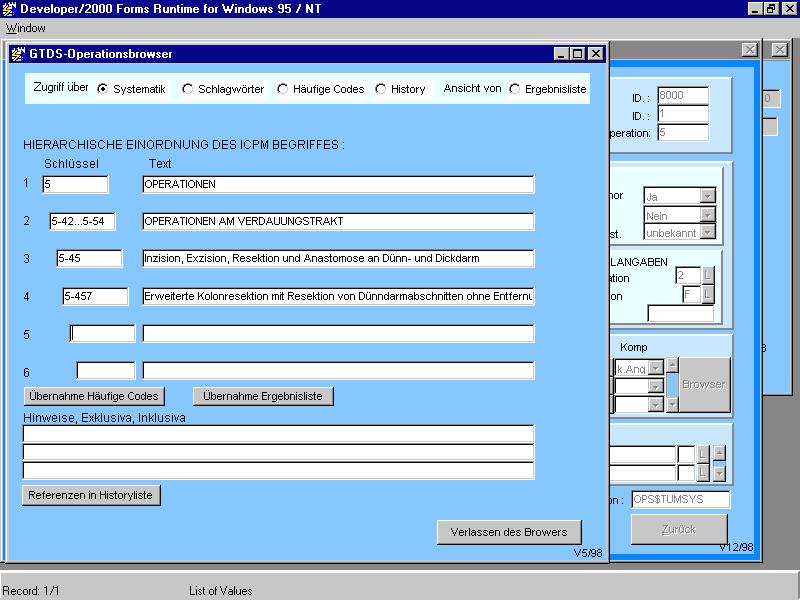Select the Systematik access option
This screenshot has height=600, width=800.
coord(103,89)
